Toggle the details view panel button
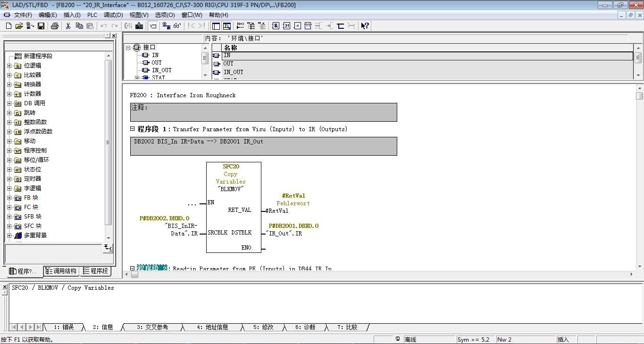 (x=227, y=26)
